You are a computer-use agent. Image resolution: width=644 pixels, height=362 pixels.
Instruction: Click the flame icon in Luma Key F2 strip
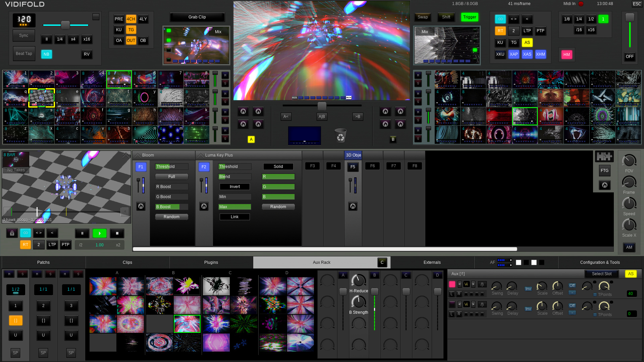coord(204,206)
